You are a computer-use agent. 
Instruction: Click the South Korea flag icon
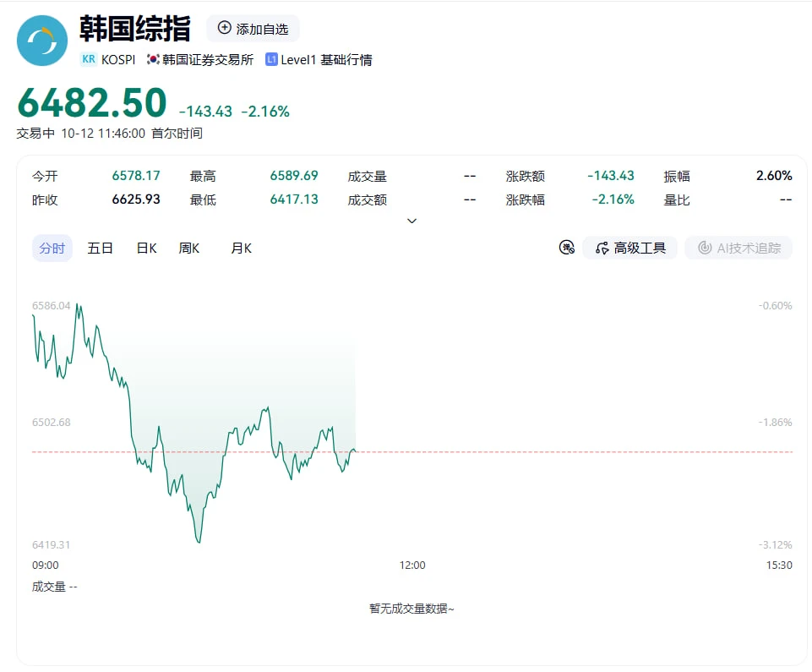153,59
